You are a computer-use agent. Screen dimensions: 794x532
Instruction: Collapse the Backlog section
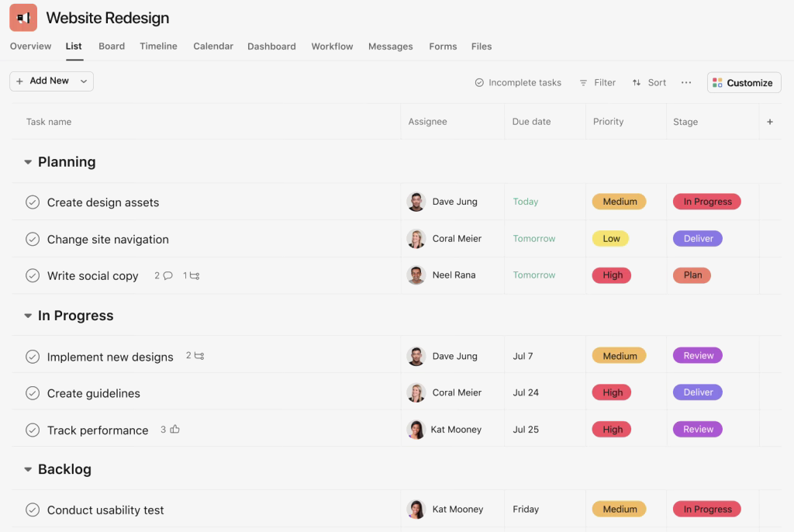pos(27,469)
